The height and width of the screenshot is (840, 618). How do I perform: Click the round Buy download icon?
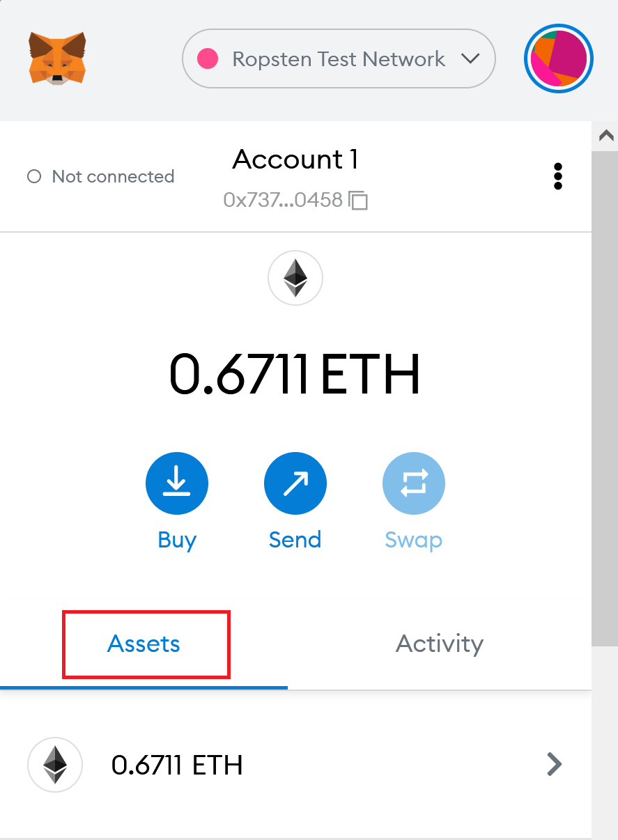[x=177, y=483]
